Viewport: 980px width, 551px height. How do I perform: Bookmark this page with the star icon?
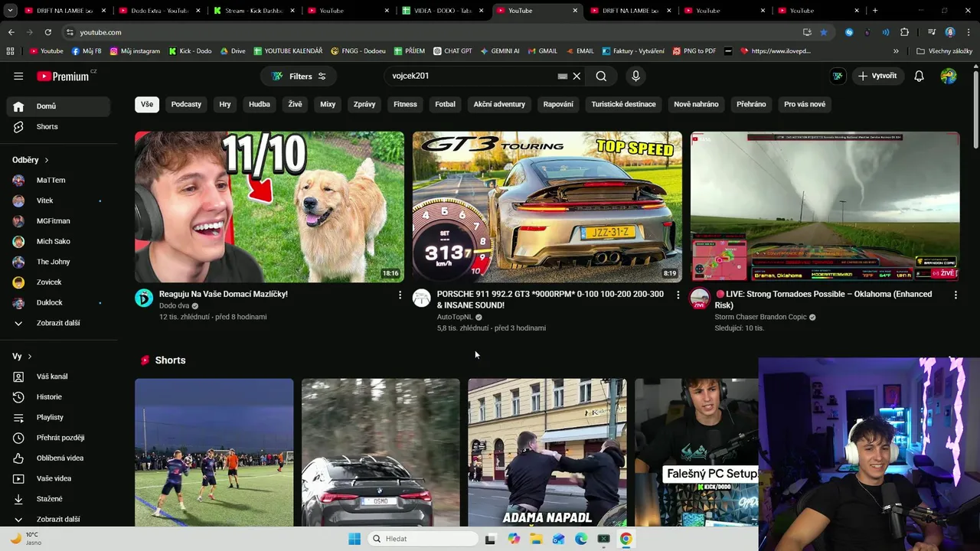click(824, 32)
